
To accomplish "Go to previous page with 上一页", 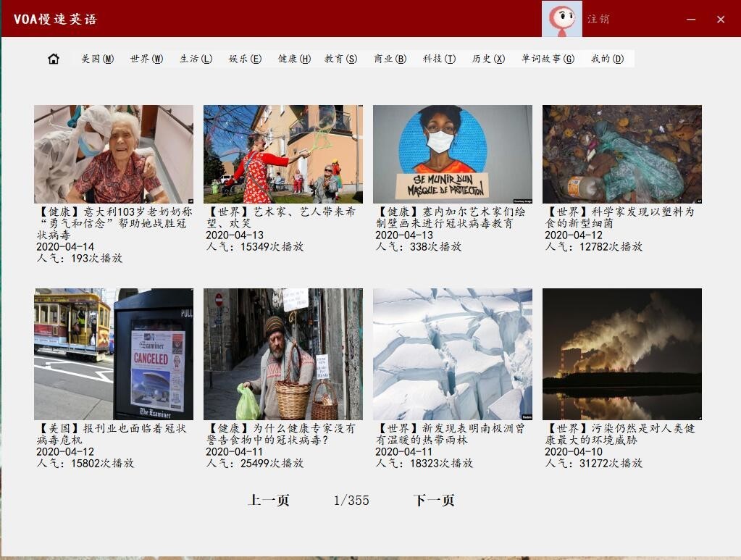I will 269,500.
